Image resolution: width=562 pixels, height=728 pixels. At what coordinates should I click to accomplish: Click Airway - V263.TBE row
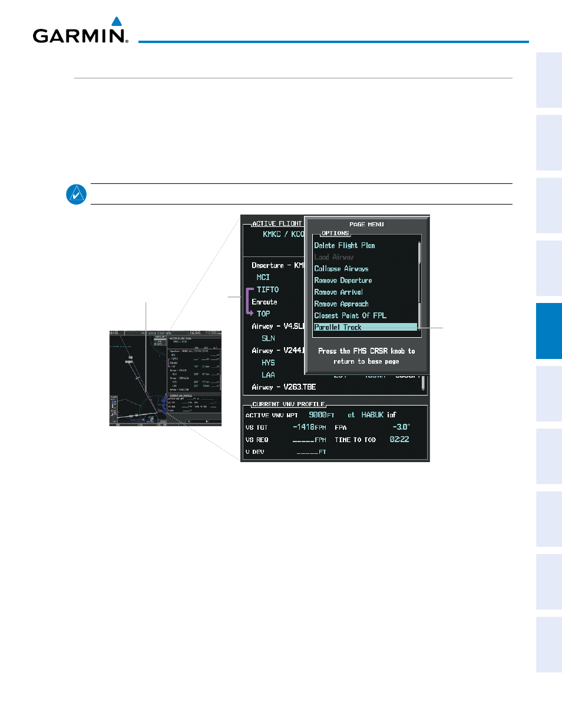[284, 387]
